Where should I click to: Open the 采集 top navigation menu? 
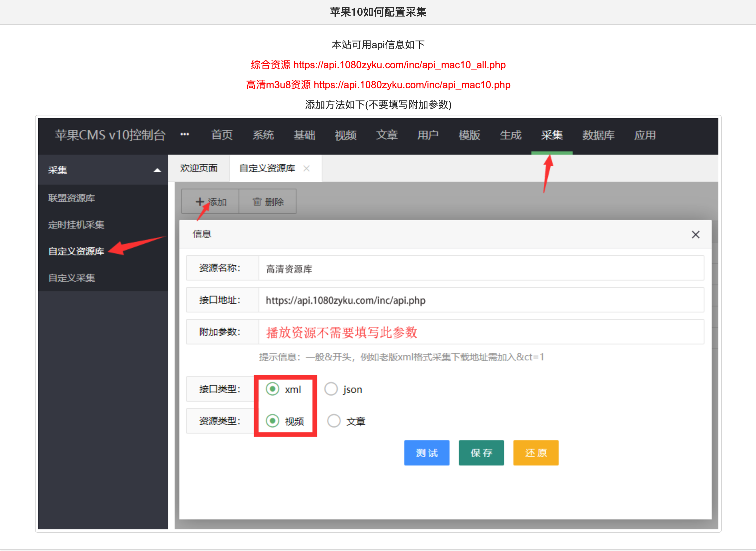pos(552,135)
